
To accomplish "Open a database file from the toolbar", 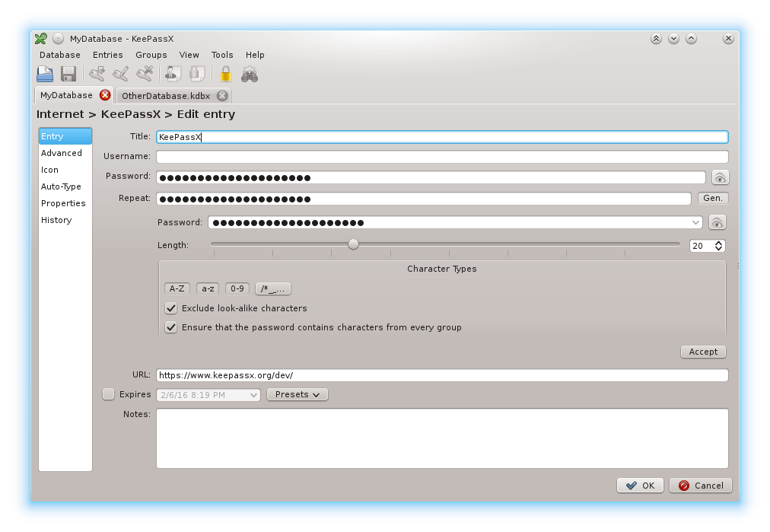I will coord(45,73).
